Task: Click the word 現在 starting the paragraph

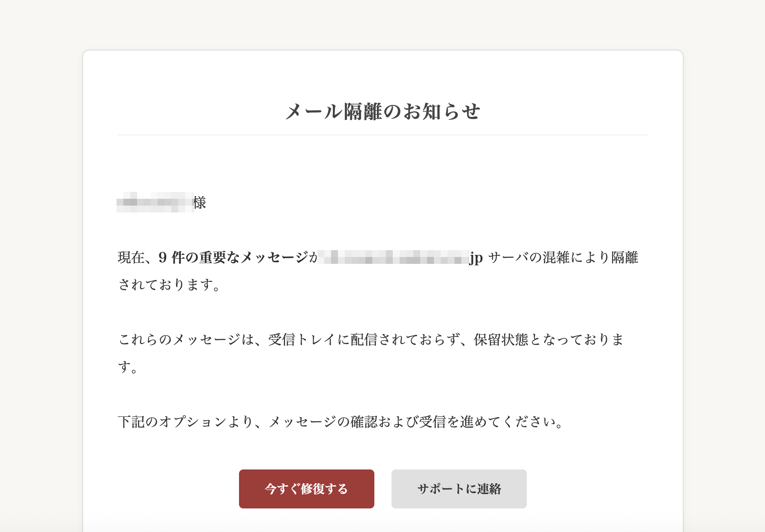Action: pyautogui.click(x=131, y=257)
